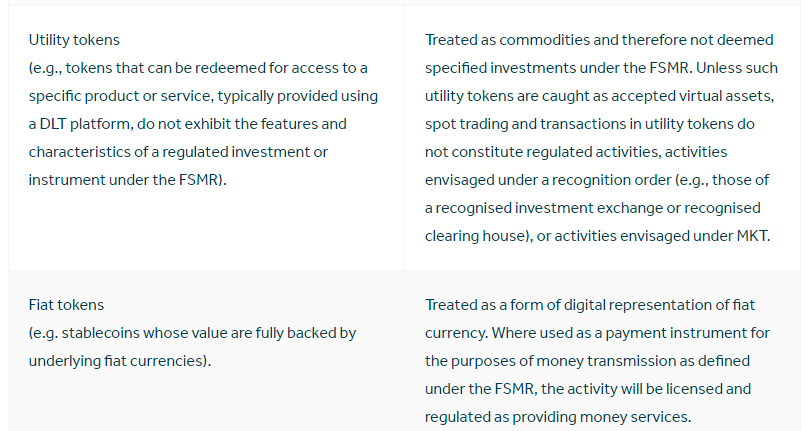This screenshot has width=806, height=431.
Task: Click the text "underlying fiat currencies)."
Action: point(119,361)
